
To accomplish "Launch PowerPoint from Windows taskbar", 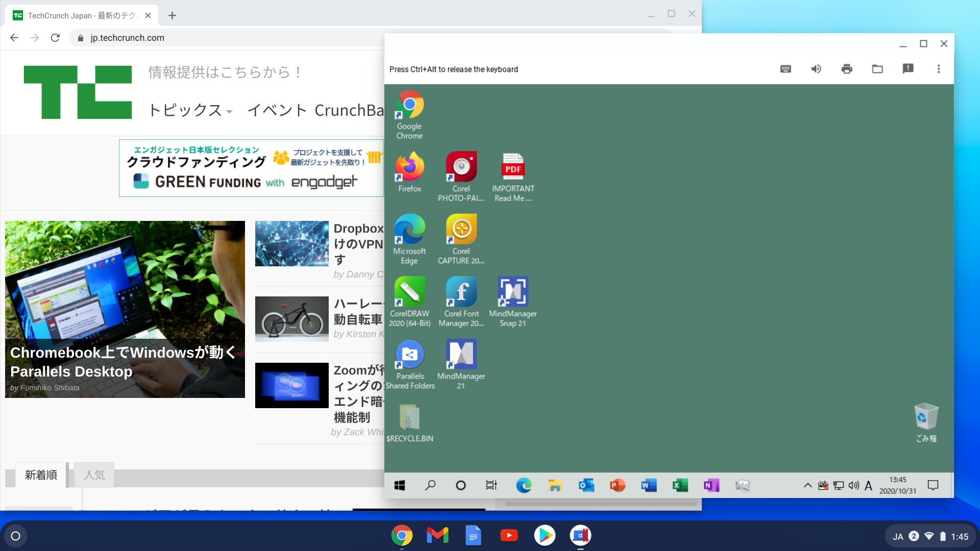I will tap(618, 485).
